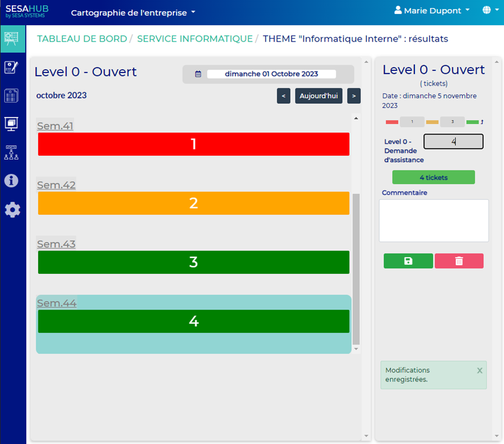This screenshot has height=444, width=504.
Task: Delete the entry with the red trash button
Action: point(459,261)
